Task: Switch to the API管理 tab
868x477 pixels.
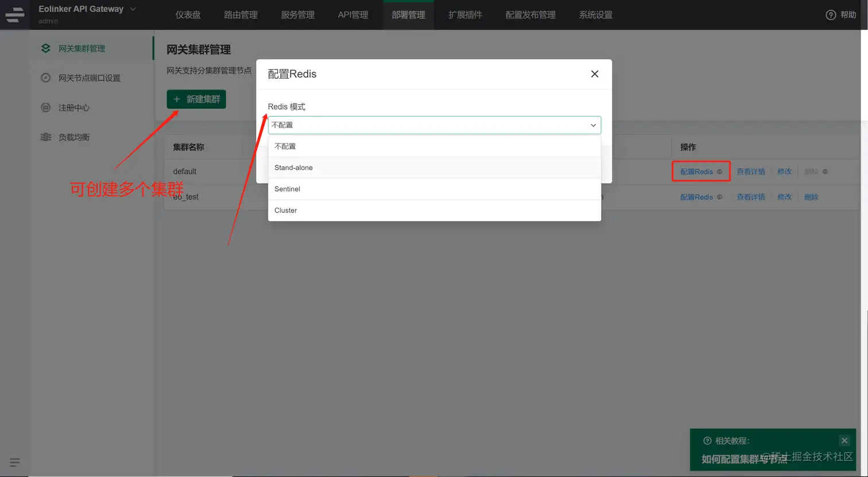Action: pyautogui.click(x=352, y=15)
